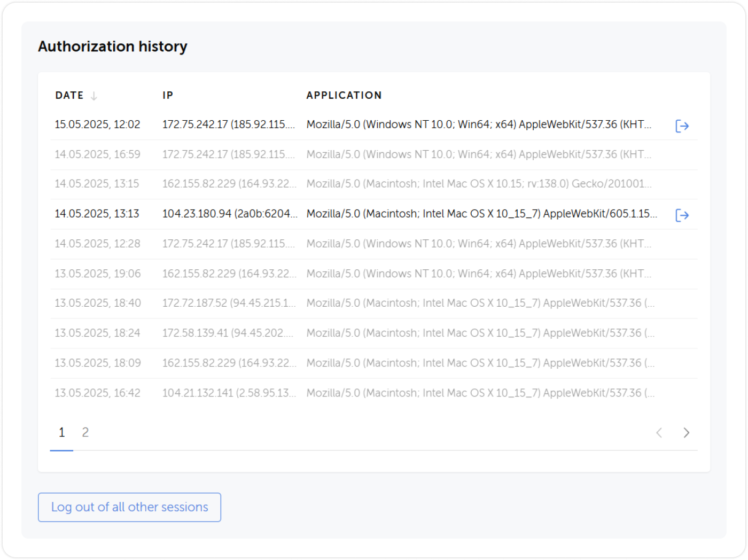The width and height of the screenshot is (748, 560).
Task: Click Log out of all other sessions
Action: (x=129, y=507)
